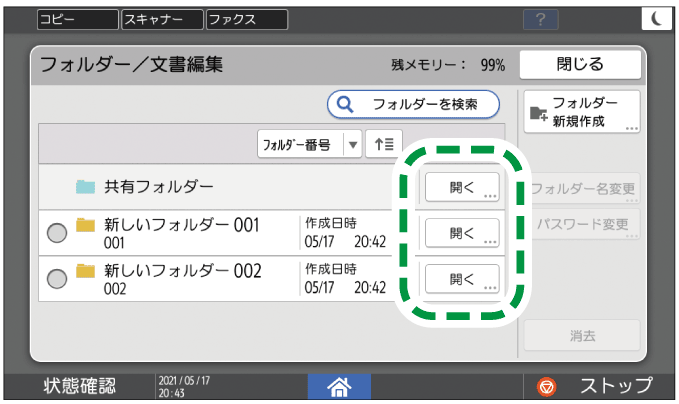Viewport: 679px width, 404px height.
Task: Go to the home screen icon
Action: (339, 386)
